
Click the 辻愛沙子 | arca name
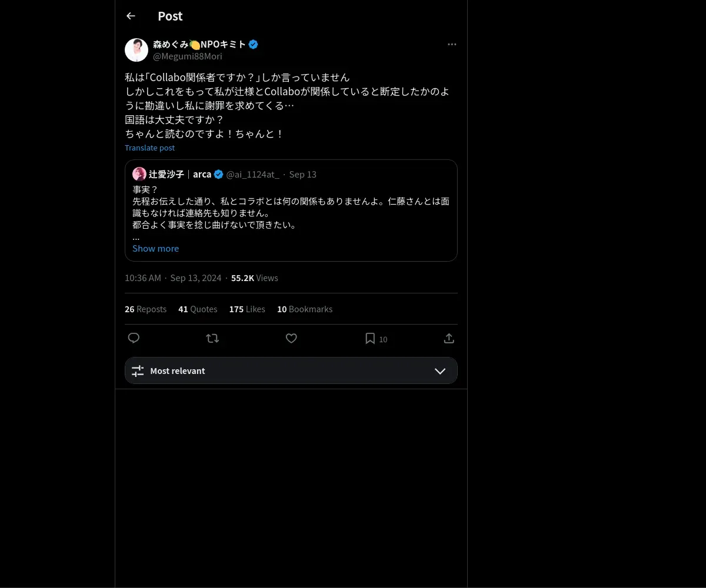point(180,174)
